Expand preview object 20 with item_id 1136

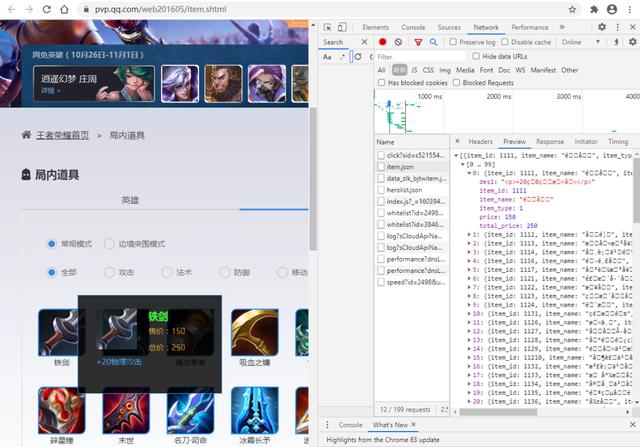469,402
